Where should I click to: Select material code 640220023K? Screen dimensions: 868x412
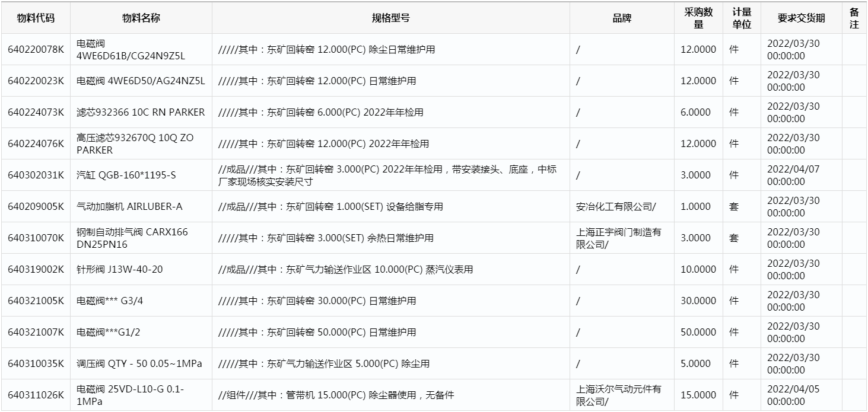point(36,81)
